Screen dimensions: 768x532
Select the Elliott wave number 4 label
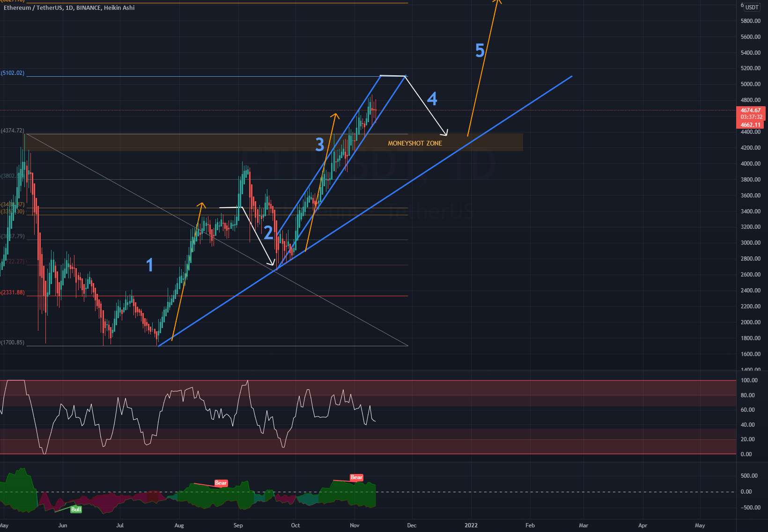click(x=432, y=99)
